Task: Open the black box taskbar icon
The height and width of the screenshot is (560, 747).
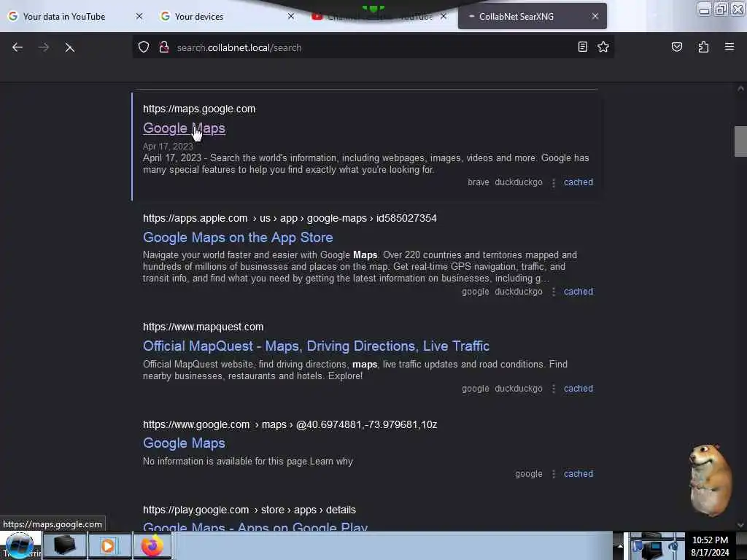Action: click(x=65, y=545)
